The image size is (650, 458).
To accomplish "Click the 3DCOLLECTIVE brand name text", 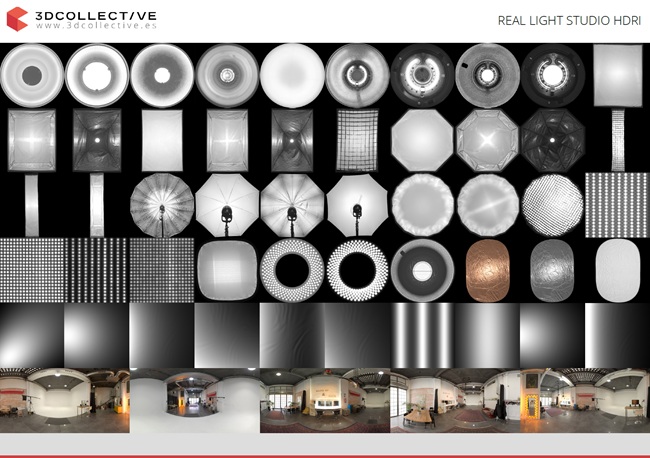I will pos(96,15).
